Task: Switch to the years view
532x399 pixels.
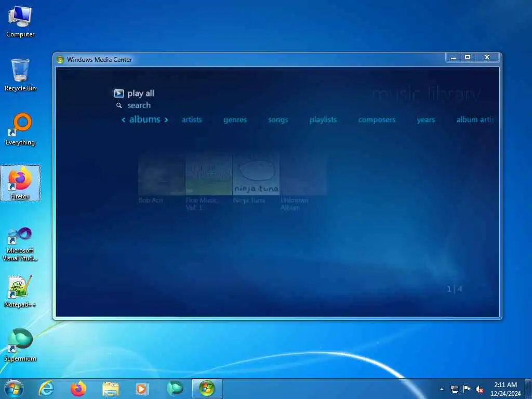Action: point(426,120)
